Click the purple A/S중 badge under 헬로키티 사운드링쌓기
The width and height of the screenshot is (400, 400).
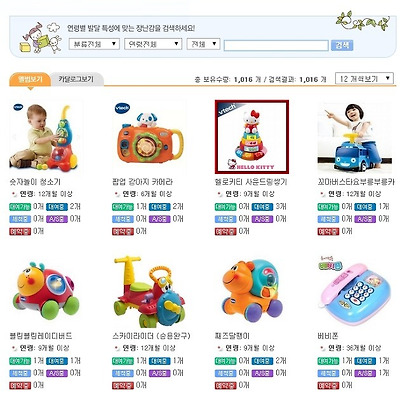pyautogui.click(x=262, y=219)
